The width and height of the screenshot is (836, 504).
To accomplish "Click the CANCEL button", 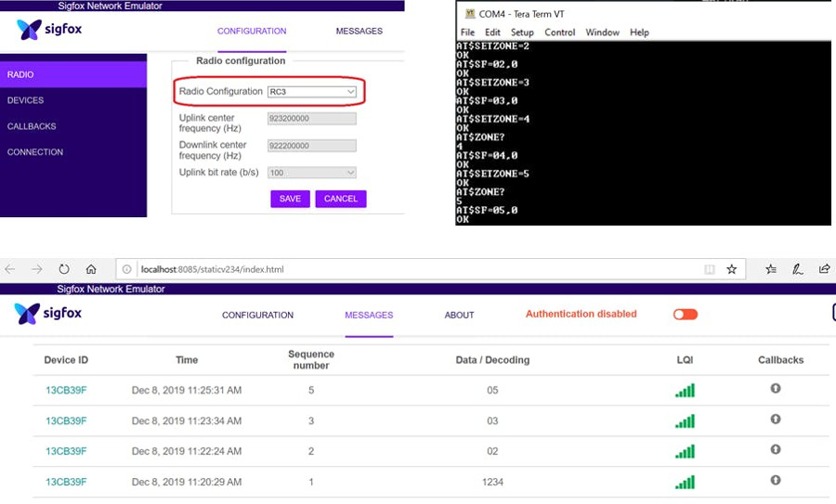I will click(x=341, y=199).
